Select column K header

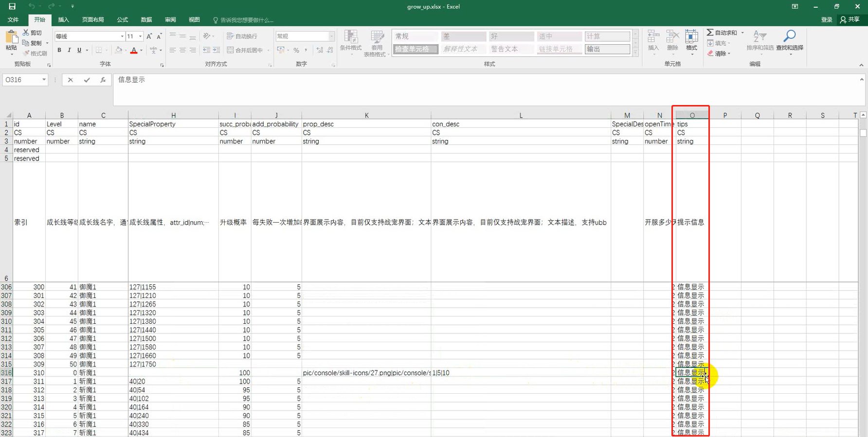[x=366, y=115]
